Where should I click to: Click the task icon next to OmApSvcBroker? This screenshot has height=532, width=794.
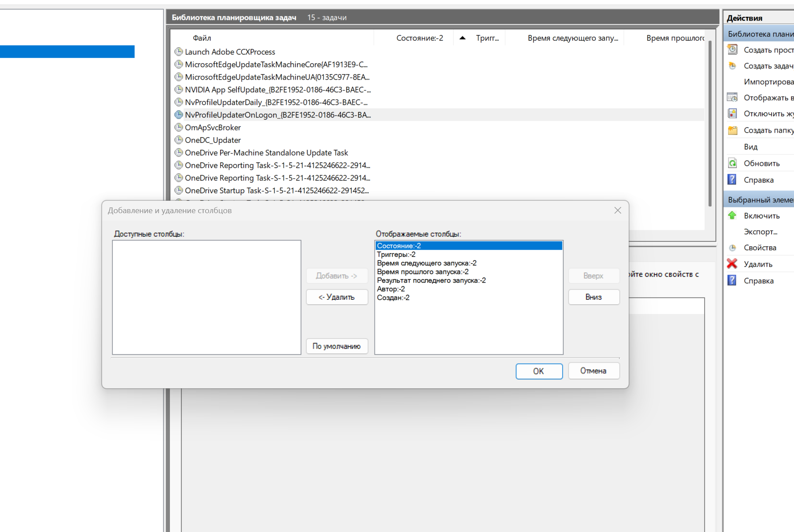(179, 127)
